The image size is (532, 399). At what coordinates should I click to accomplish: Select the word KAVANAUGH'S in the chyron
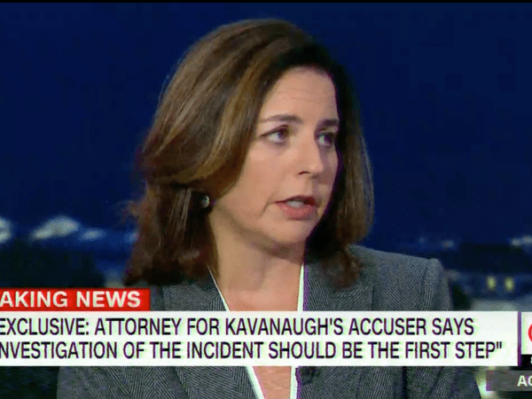pos(285,327)
